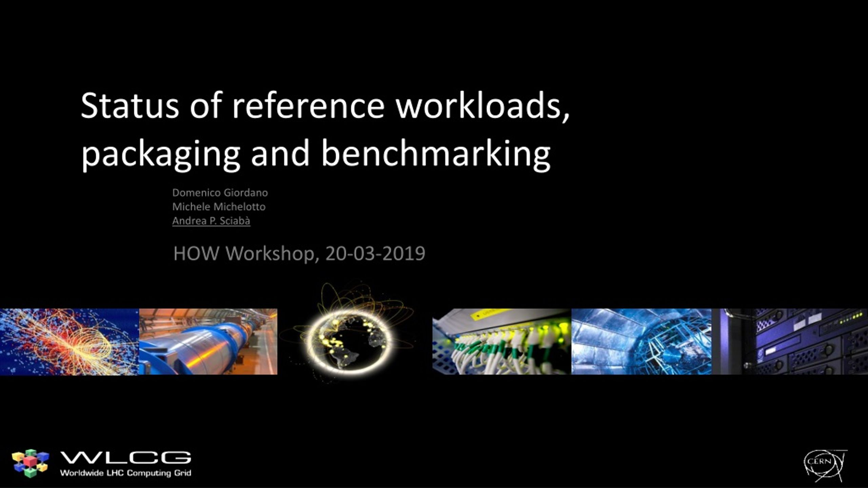Screen dimensions: 868x488
Task: Click the CERN logo
Action: point(825,466)
